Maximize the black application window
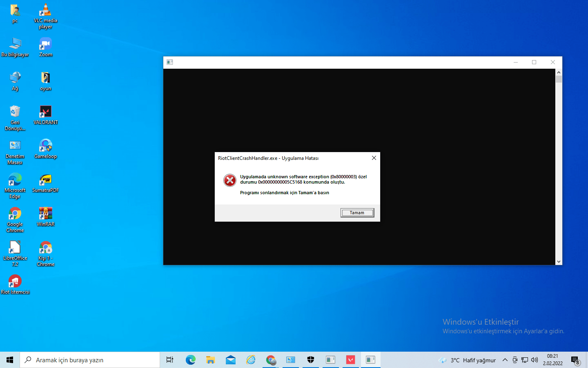The image size is (588, 368). pyautogui.click(x=534, y=62)
